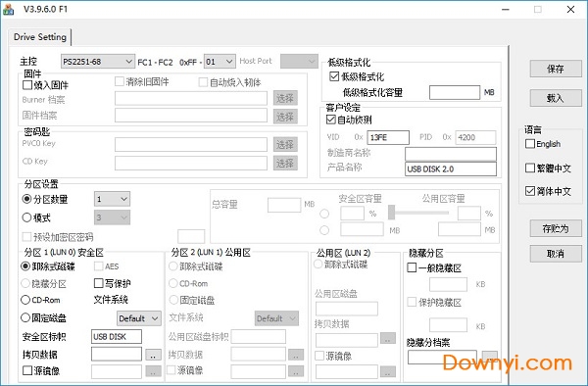Click the 制造商名称 input field

click(x=451, y=154)
